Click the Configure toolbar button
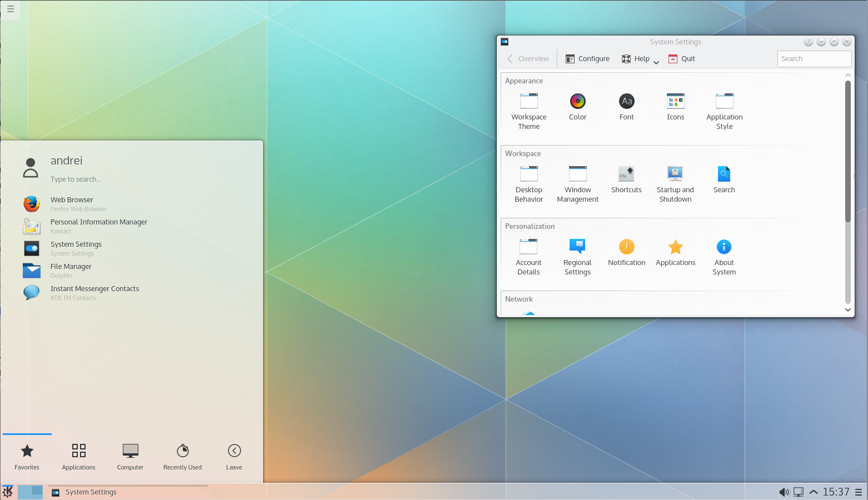 (x=587, y=59)
